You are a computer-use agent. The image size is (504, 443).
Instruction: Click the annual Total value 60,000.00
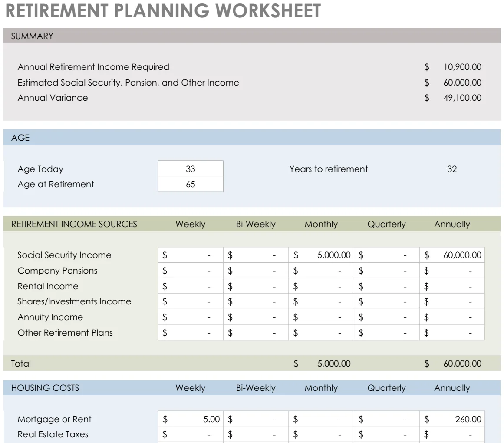coord(462,363)
